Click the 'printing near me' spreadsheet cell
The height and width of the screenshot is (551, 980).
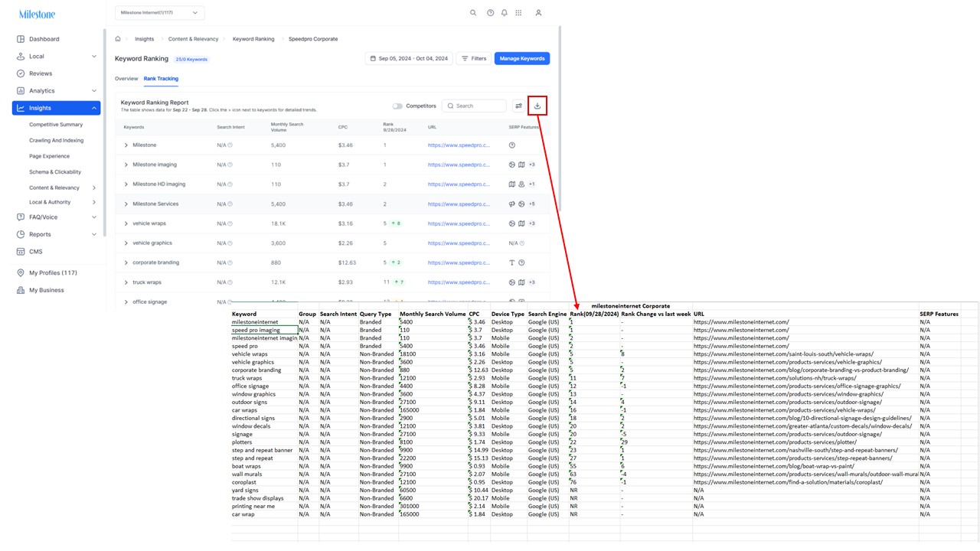(264, 507)
